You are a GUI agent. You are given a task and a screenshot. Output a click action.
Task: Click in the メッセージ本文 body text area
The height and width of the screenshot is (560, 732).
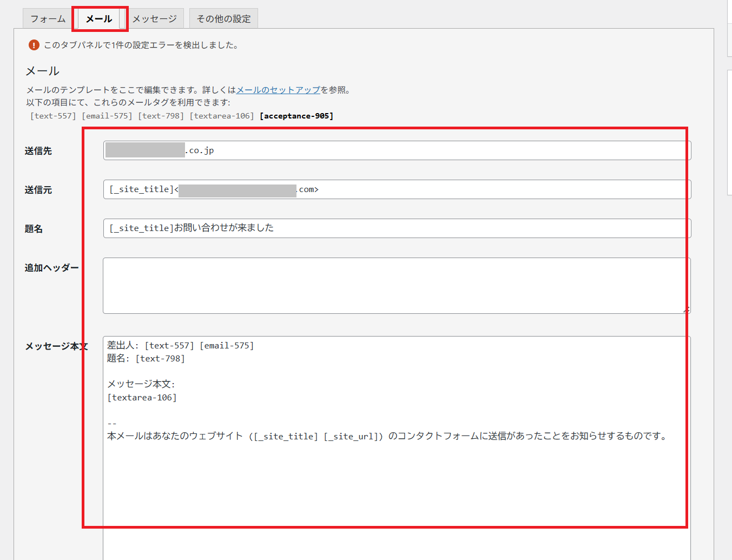pyautogui.click(x=396, y=476)
